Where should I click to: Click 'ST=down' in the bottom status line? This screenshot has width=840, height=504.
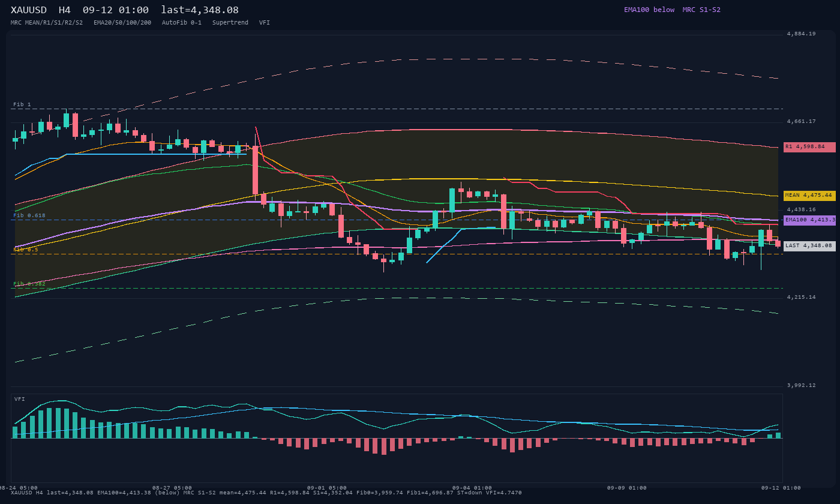(x=470, y=493)
